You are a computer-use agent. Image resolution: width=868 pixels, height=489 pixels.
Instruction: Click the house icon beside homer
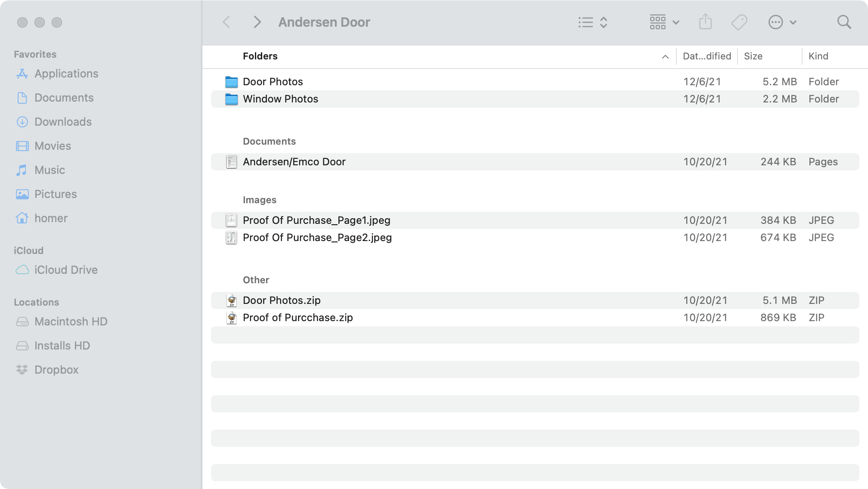[x=22, y=218]
